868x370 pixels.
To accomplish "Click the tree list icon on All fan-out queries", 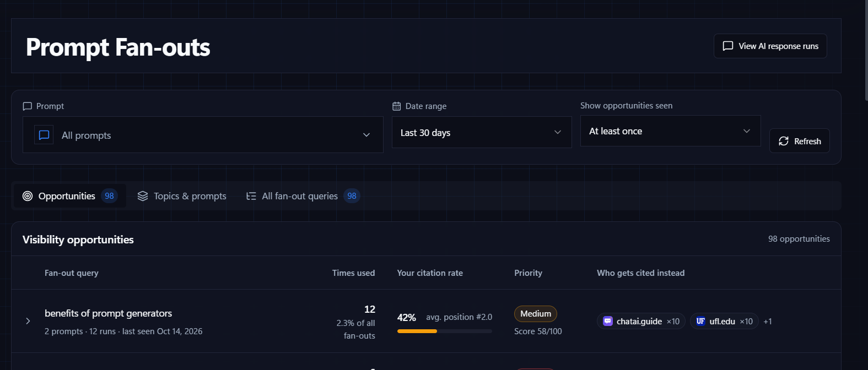I will click(251, 196).
